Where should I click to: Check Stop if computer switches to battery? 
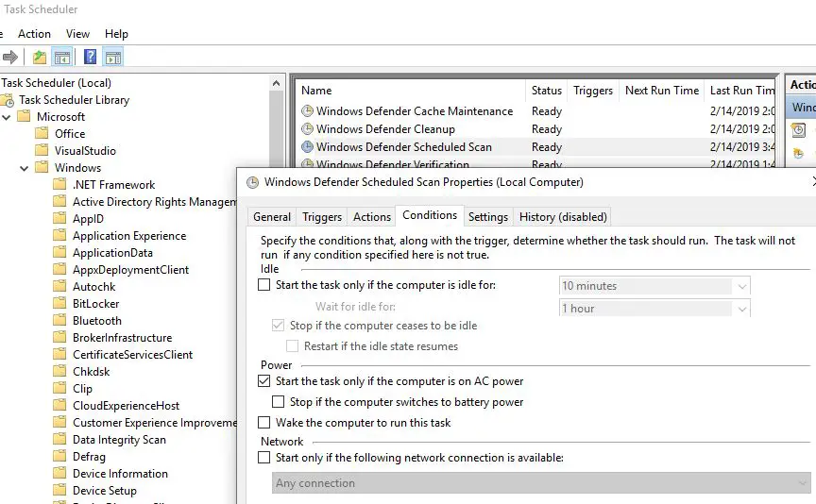point(279,401)
